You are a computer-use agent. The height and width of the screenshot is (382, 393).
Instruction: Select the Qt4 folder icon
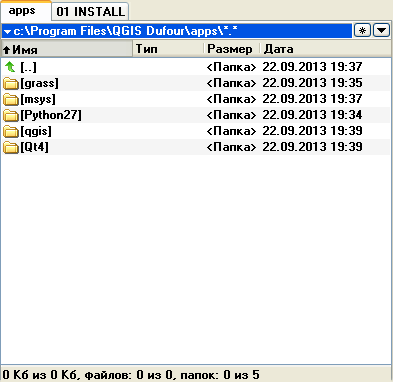[11, 147]
